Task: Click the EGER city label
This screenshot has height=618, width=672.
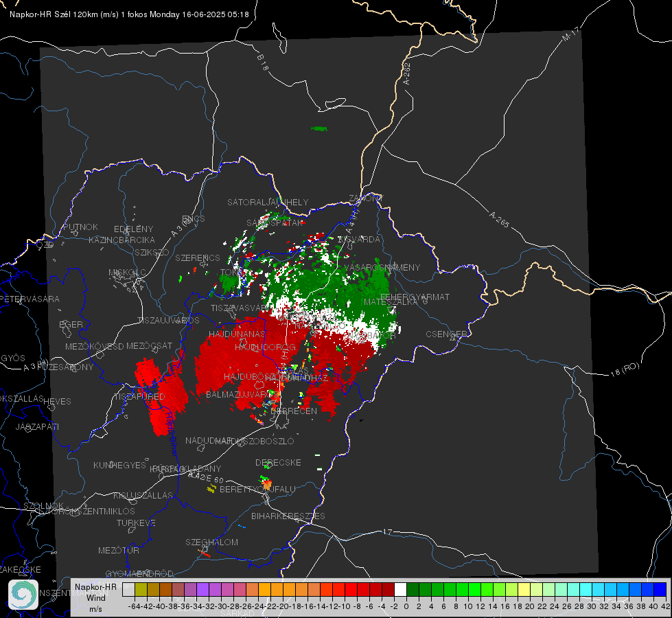Action: coord(71,324)
